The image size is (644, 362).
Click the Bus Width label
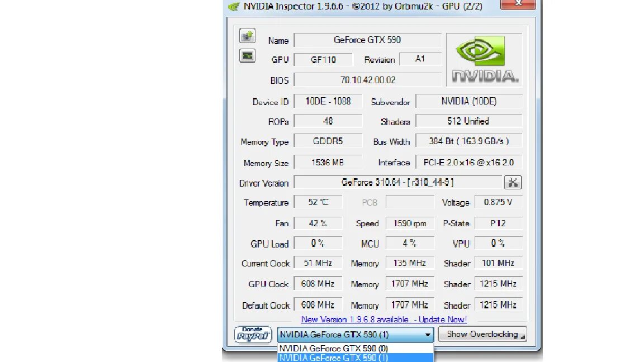point(391,141)
